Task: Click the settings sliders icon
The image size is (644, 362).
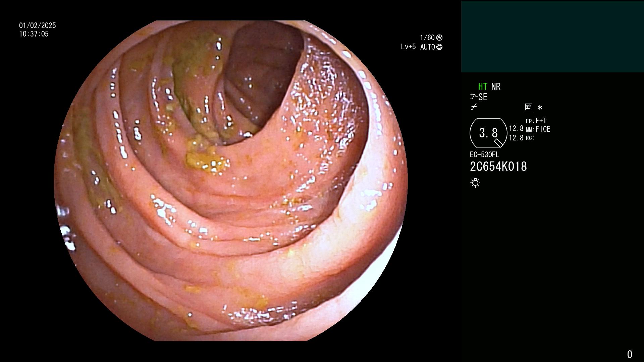Action: click(x=529, y=107)
